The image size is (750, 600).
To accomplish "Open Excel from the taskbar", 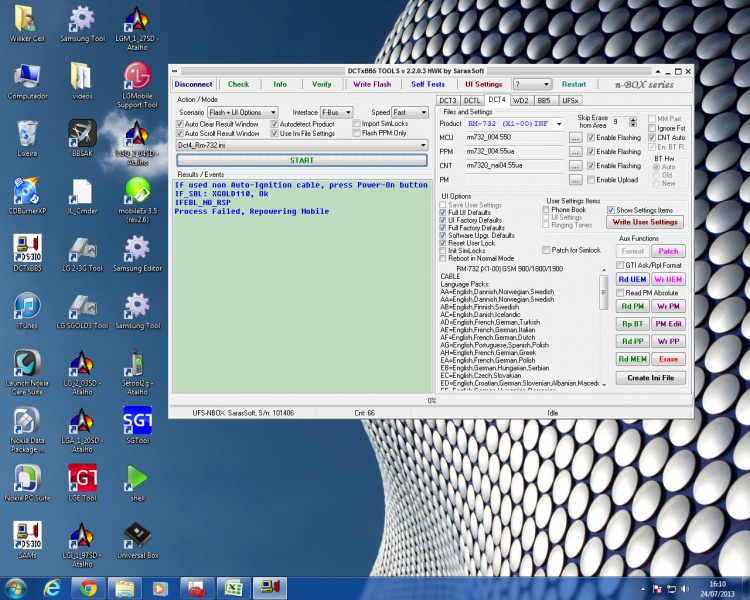I will pyautogui.click(x=233, y=588).
